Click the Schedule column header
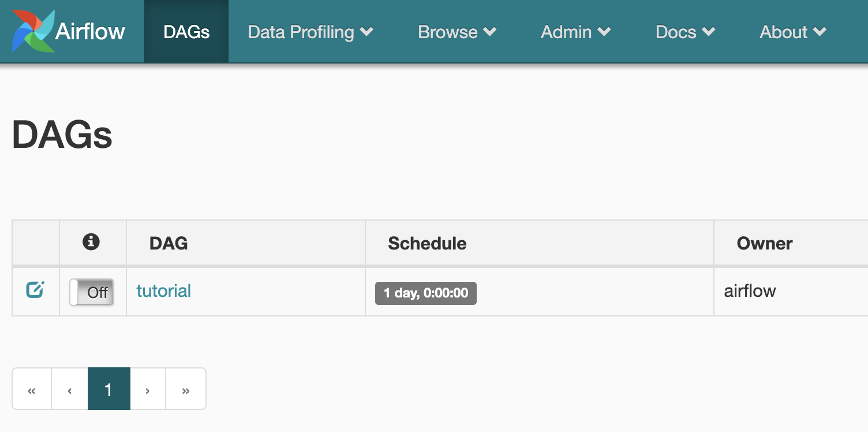This screenshot has height=432, width=868. pos(427,243)
